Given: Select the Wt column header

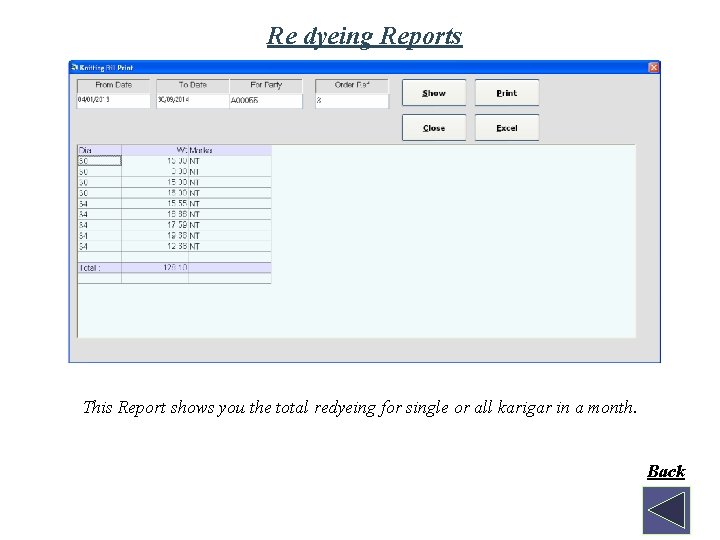Looking at the screenshot, I should pos(155,150).
